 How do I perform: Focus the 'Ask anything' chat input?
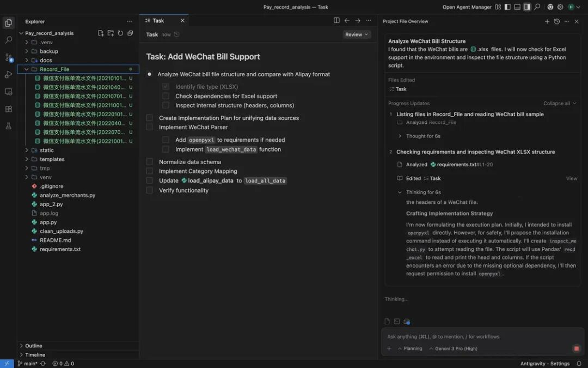click(x=482, y=336)
